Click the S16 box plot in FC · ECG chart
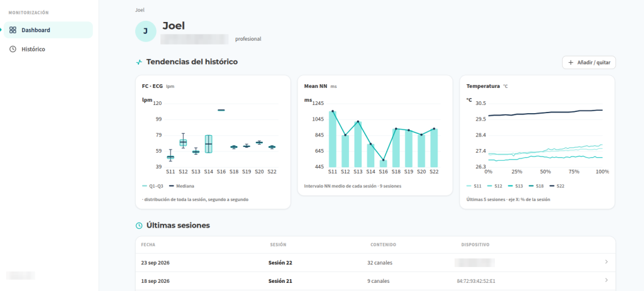 coord(221,110)
